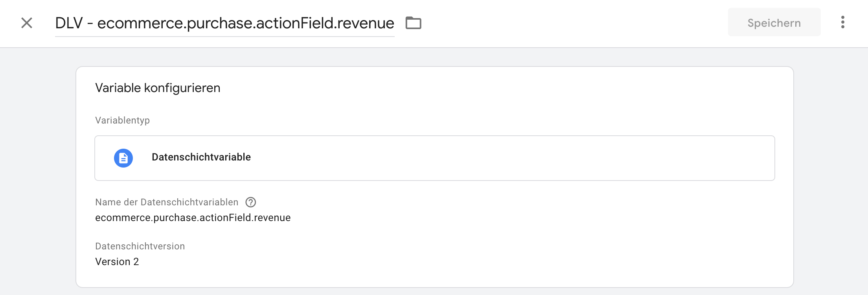The width and height of the screenshot is (868, 295).
Task: Click the Name der Datenschichtvariablen label
Action: [167, 202]
